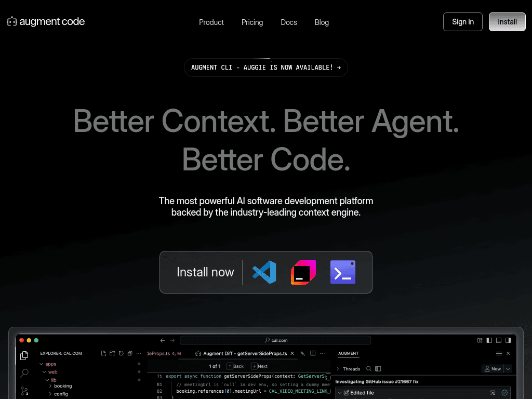
Task: Toggle the bottom panel layout icon
Action: tap(498, 340)
